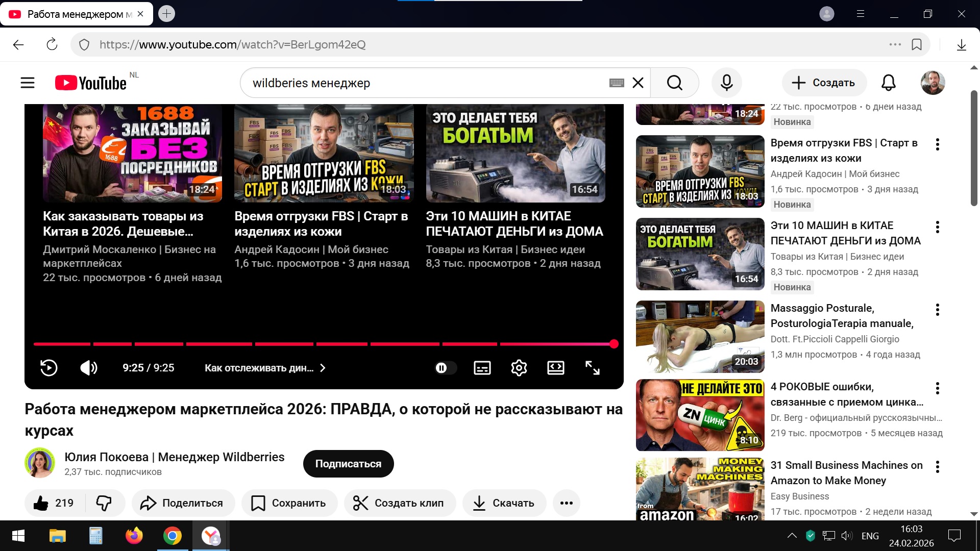Switch to theater mode view
Screen dimensions: 980x551
point(555,368)
